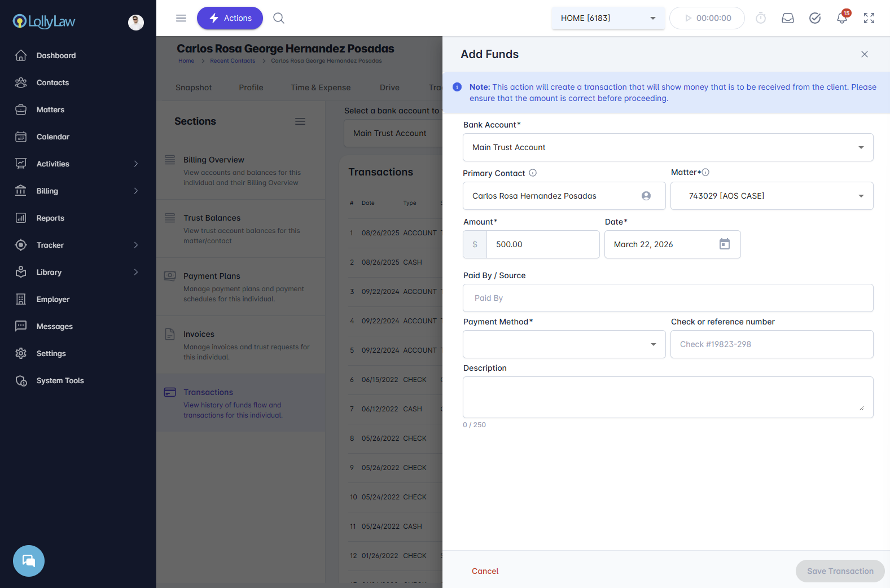Click the stopwatch timer icon

[x=761, y=18]
